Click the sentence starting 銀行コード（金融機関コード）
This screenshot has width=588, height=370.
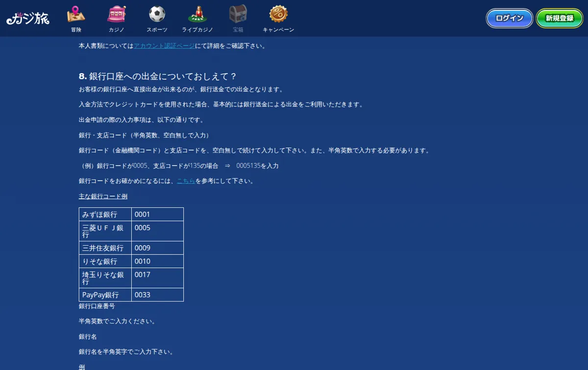point(254,150)
